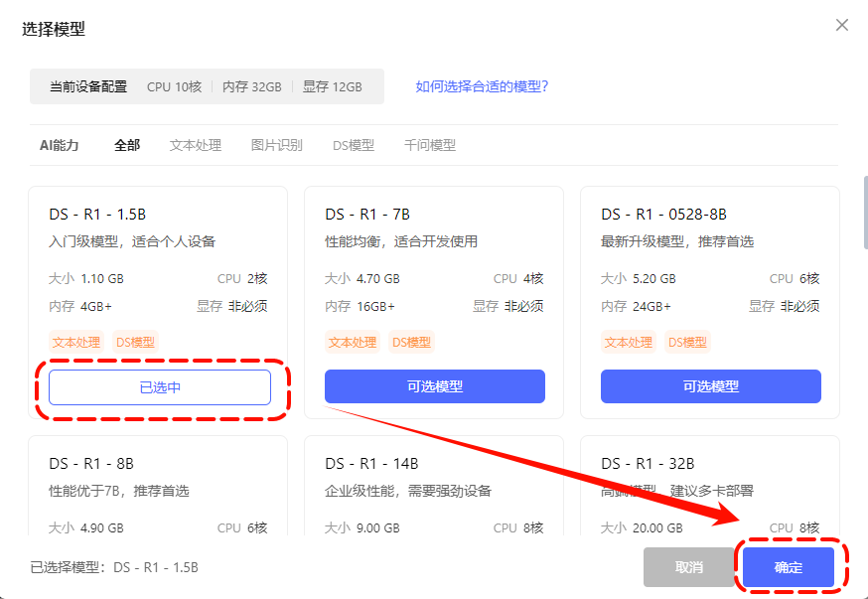Click the 文本处理 tag on DS - R1 - 1.5B
Viewport: 868px width, 599px height.
point(76,342)
